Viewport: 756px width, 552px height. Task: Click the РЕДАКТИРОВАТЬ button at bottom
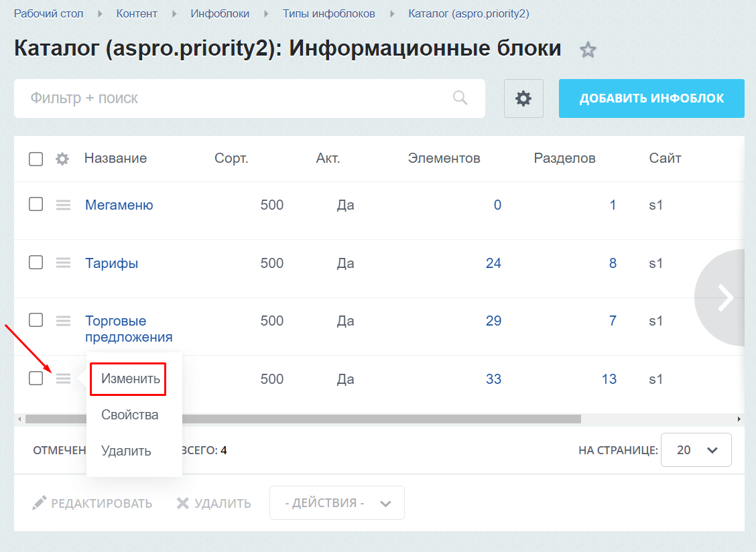pos(92,503)
